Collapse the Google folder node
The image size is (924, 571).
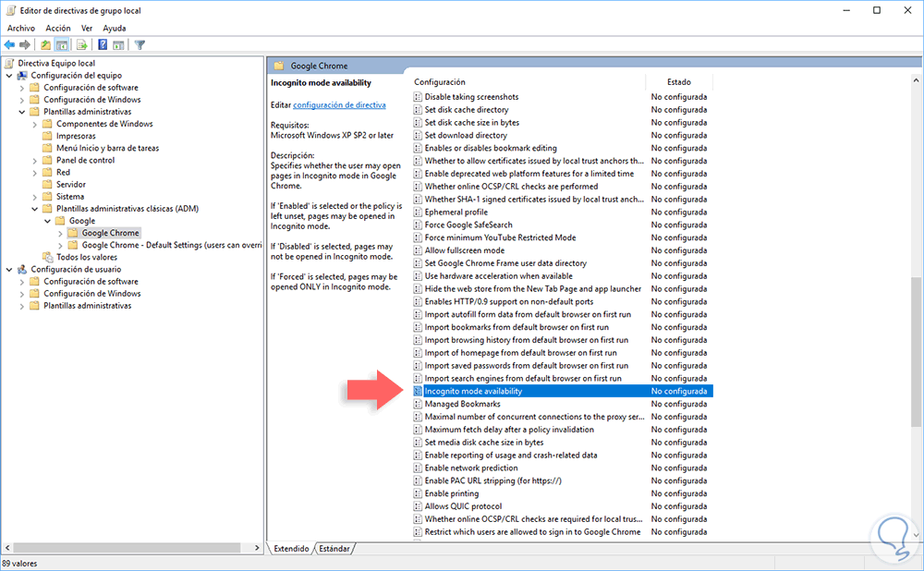tap(48, 221)
